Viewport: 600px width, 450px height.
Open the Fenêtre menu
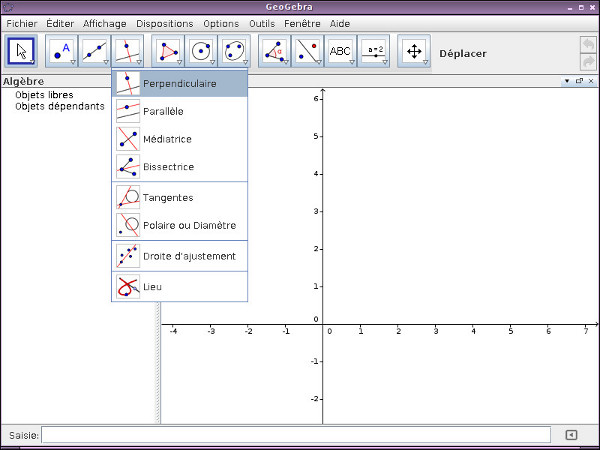[302, 24]
